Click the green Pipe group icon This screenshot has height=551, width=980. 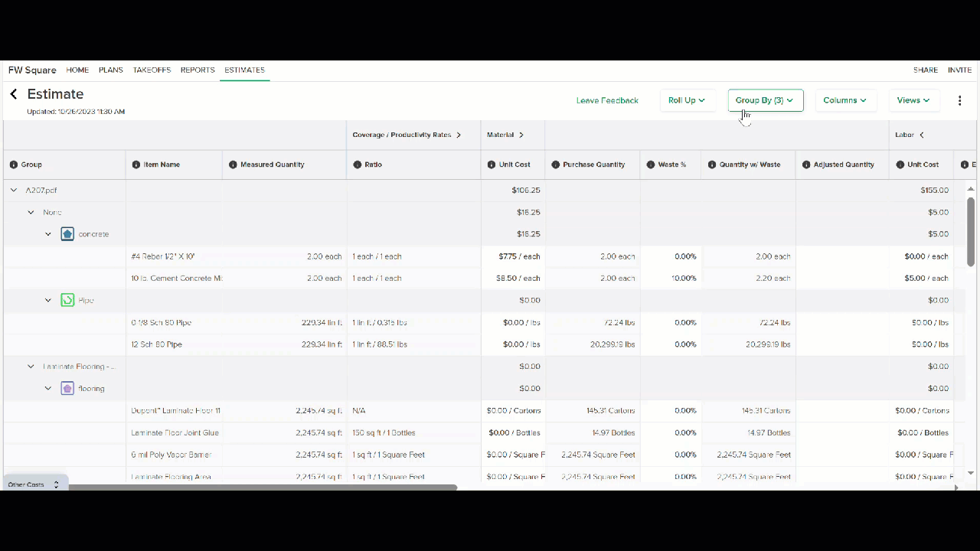tap(67, 300)
